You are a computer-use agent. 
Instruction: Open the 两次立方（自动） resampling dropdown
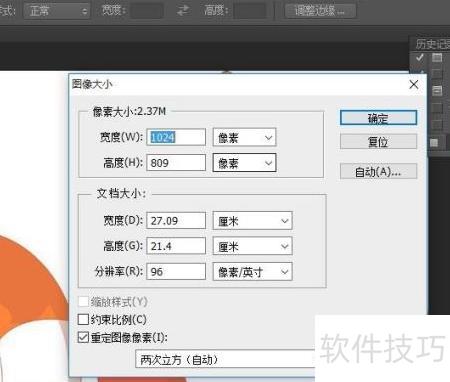tap(225, 359)
